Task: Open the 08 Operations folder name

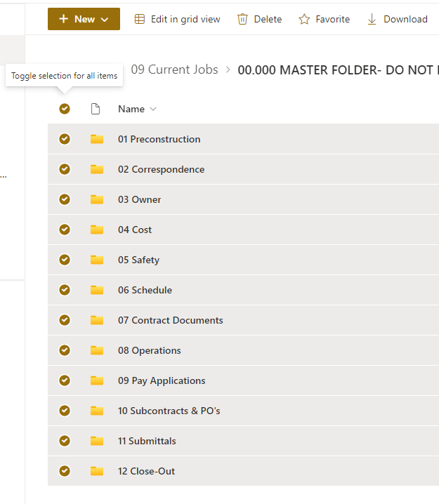Action: click(x=150, y=351)
